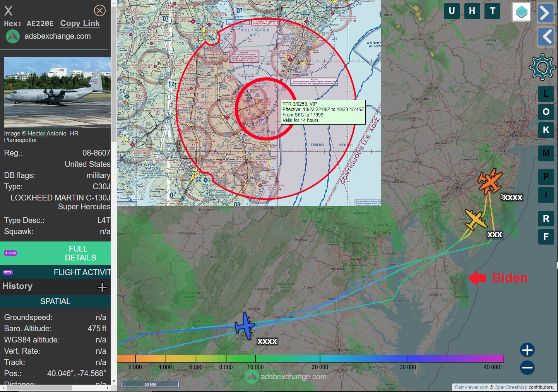The width and height of the screenshot is (558, 392).
Task: Toggle the P map button
Action: point(546,177)
